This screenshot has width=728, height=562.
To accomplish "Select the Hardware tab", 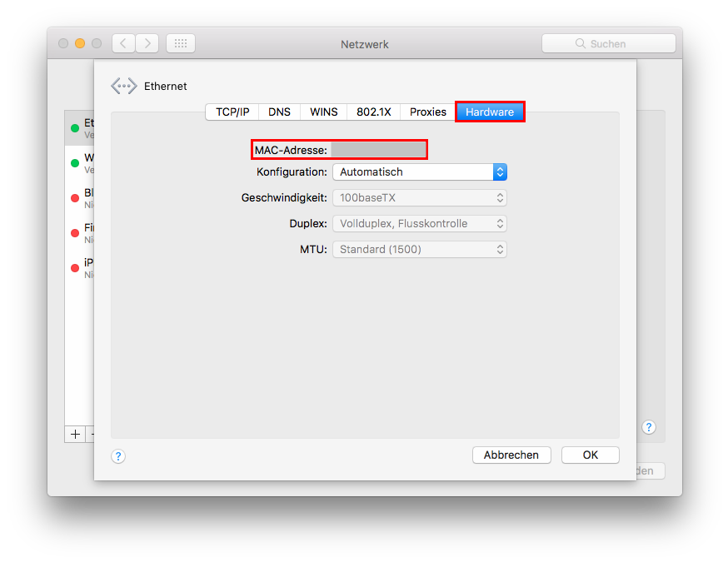I will 490,112.
